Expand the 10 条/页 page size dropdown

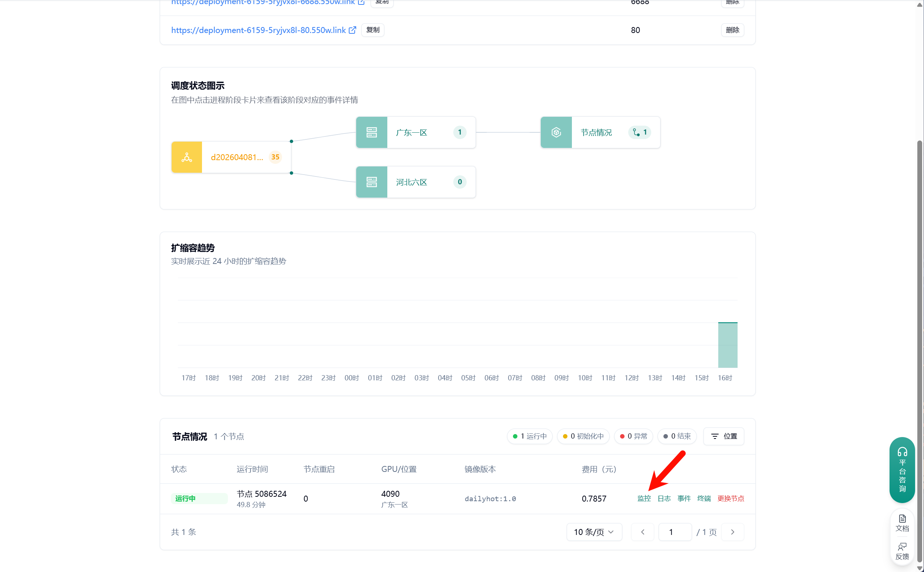click(594, 532)
